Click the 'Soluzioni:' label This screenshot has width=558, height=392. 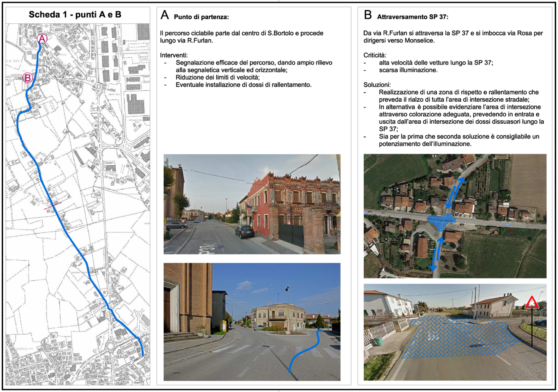tap(377, 85)
